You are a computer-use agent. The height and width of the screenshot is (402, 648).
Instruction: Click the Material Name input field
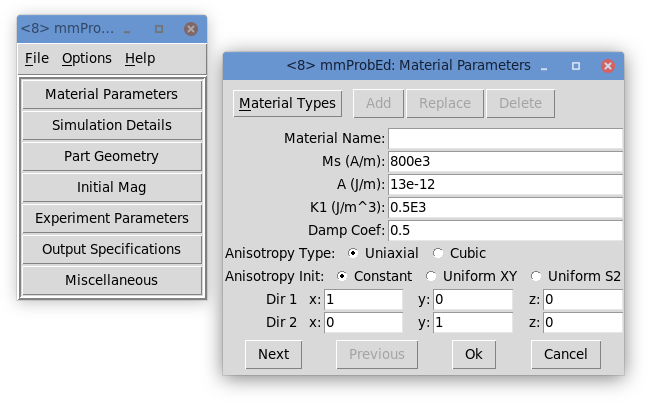[505, 138]
